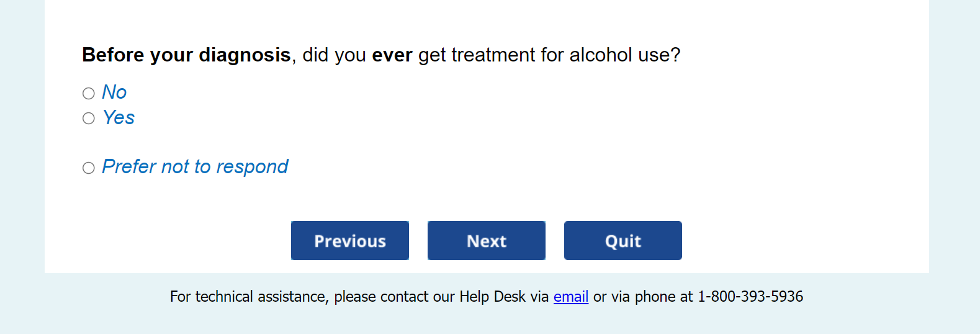Screen dimensions: 980x334
Task: Click the italic "Yes" answer label
Action: point(119,117)
